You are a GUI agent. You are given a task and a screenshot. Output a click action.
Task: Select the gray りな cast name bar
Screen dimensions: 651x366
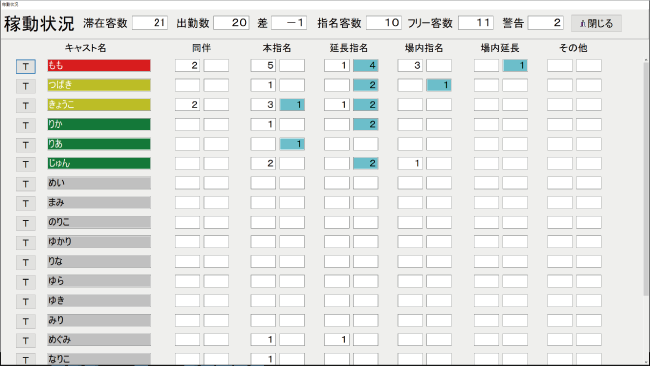tap(99, 261)
